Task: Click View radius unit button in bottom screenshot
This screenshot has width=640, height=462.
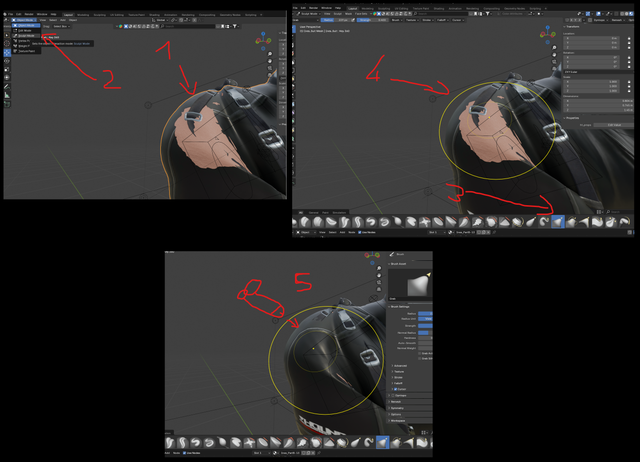Action: click(x=425, y=319)
